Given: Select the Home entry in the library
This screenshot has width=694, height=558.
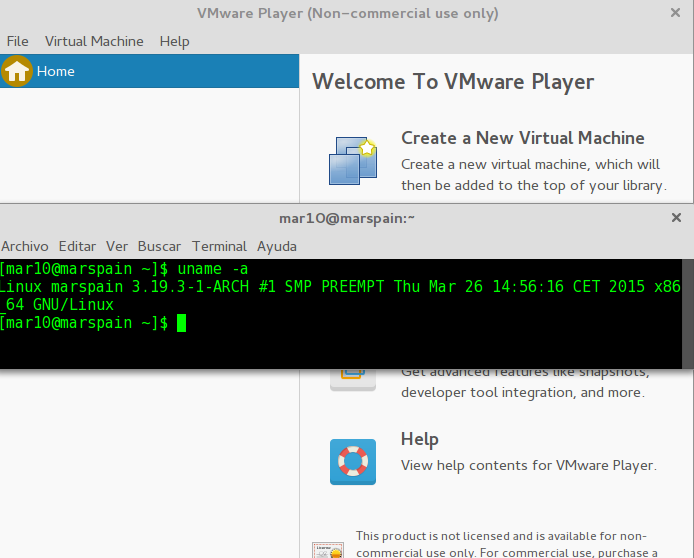Looking at the screenshot, I should tap(150, 71).
